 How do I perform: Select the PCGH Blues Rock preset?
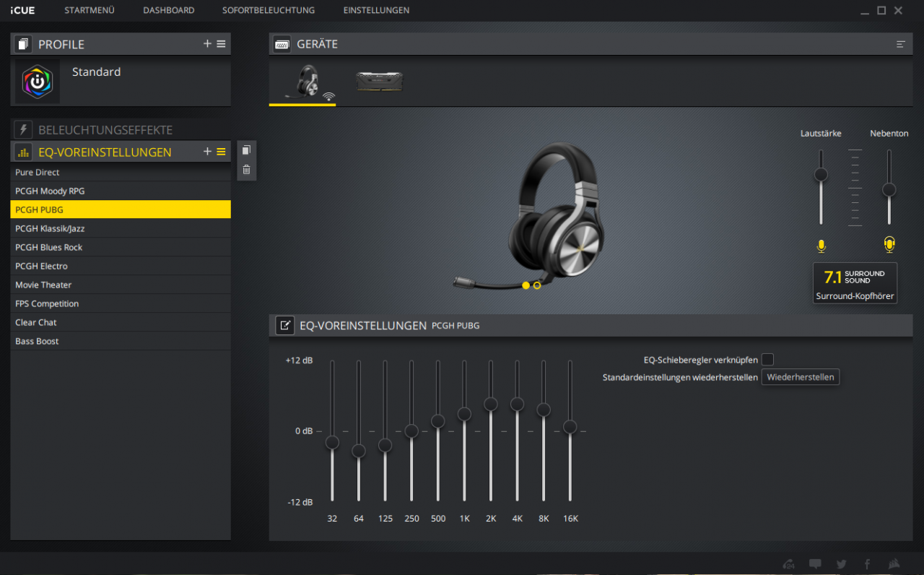pos(121,248)
